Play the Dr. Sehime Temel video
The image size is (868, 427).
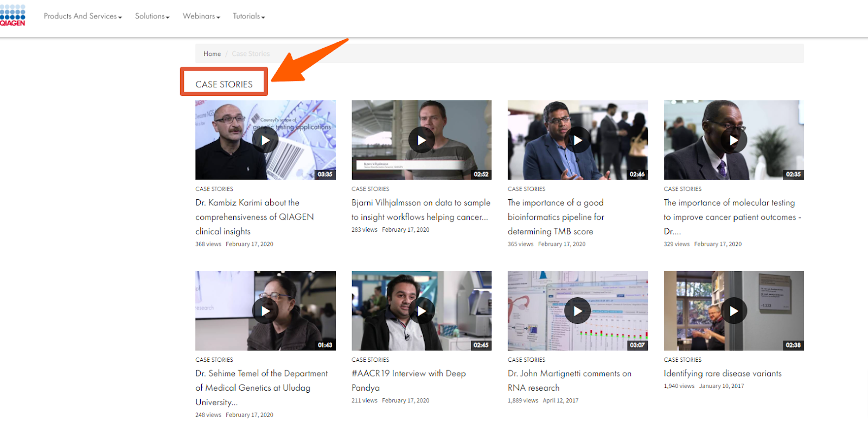265,311
